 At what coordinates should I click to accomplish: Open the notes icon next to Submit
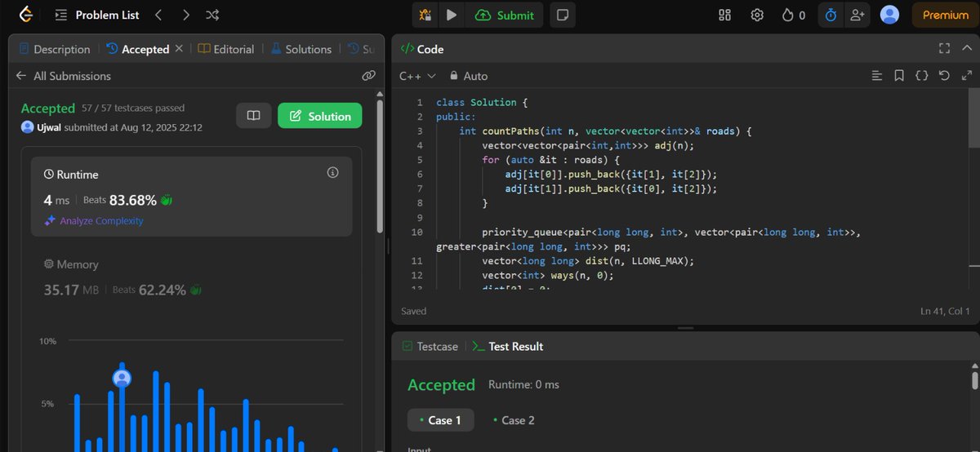[562, 15]
